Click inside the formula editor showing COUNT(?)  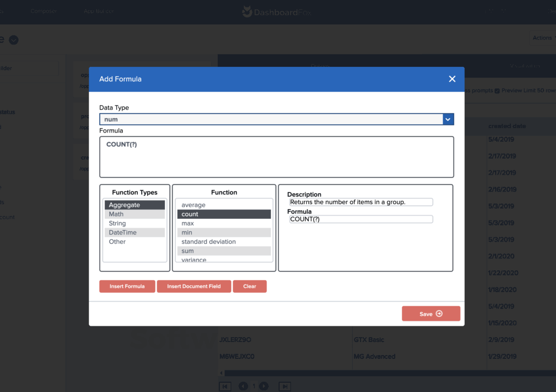pyautogui.click(x=277, y=156)
